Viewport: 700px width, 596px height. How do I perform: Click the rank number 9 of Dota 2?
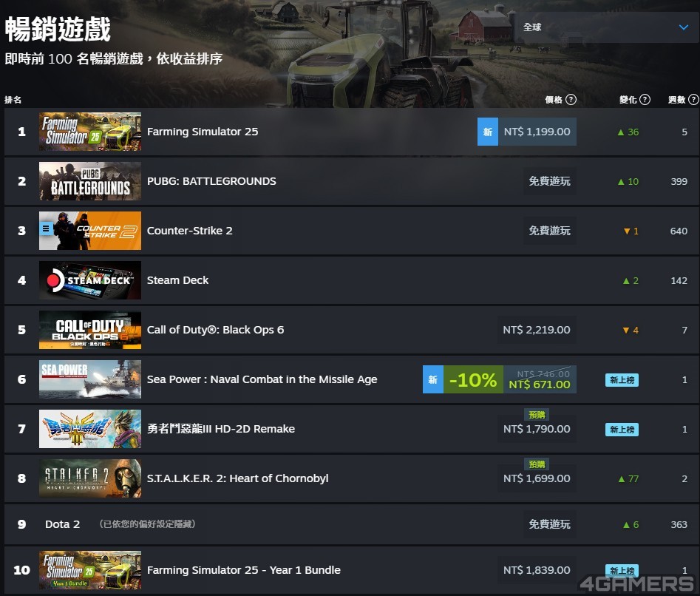[21, 524]
